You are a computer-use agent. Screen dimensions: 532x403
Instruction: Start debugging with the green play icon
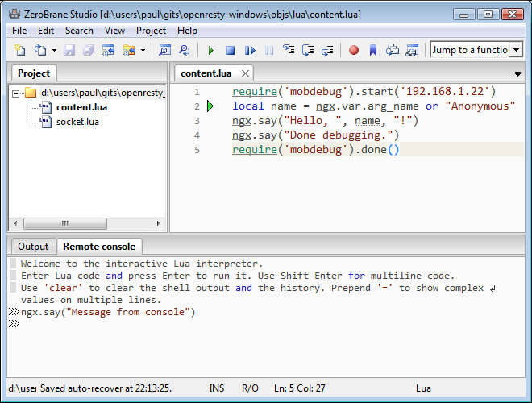point(211,50)
